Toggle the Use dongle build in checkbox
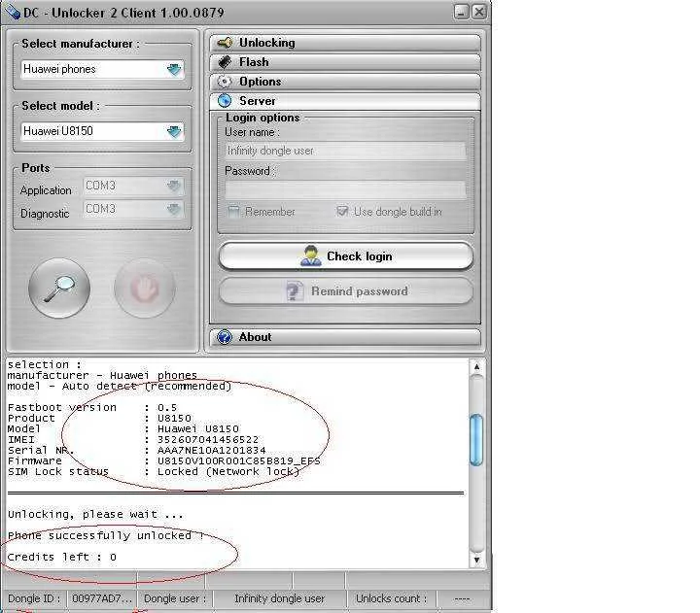 click(342, 212)
